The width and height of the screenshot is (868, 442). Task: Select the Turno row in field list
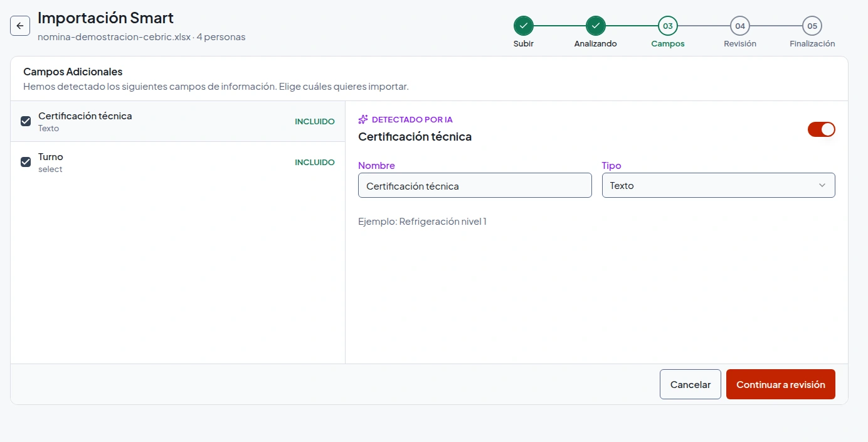tap(177, 162)
